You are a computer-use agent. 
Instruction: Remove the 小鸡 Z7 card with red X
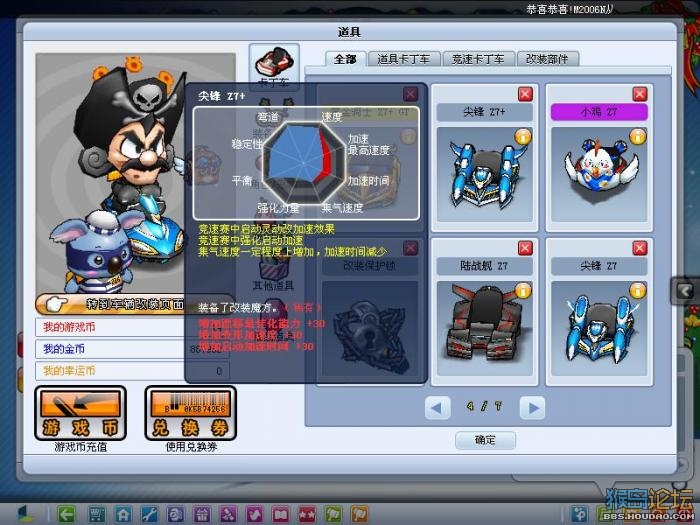[640, 94]
